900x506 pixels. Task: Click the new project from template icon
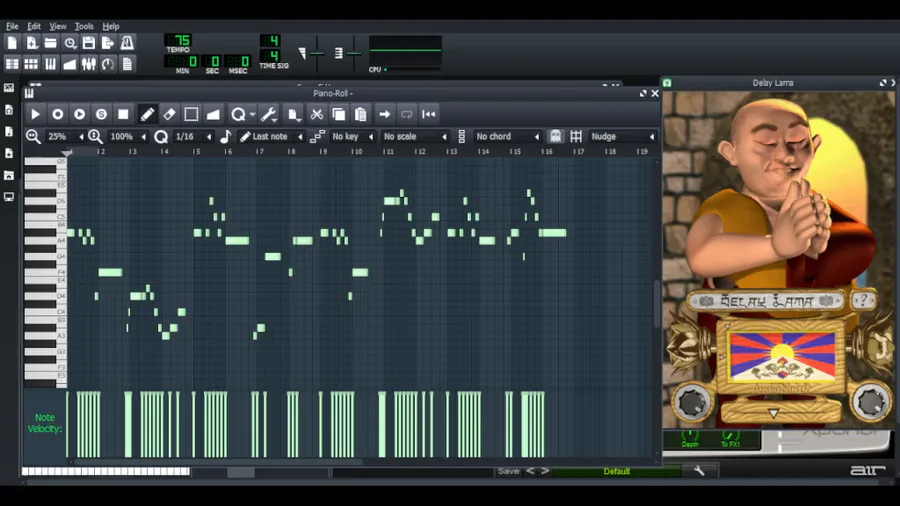point(32,43)
